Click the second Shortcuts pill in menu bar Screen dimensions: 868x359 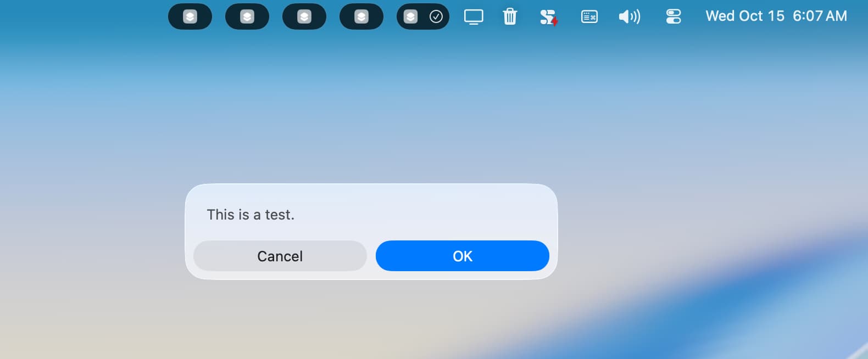pyautogui.click(x=247, y=16)
